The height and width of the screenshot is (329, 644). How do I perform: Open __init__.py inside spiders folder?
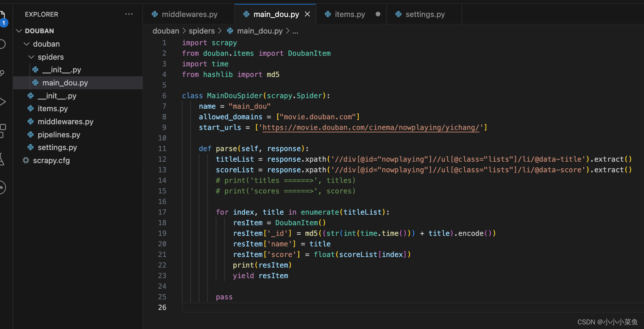78,70
